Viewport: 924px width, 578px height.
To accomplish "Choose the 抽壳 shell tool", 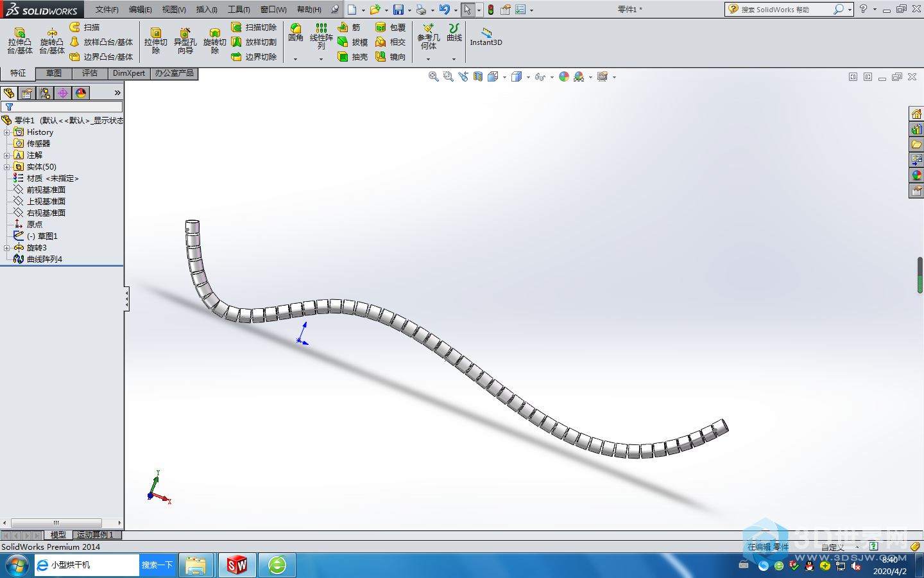I will [x=353, y=57].
